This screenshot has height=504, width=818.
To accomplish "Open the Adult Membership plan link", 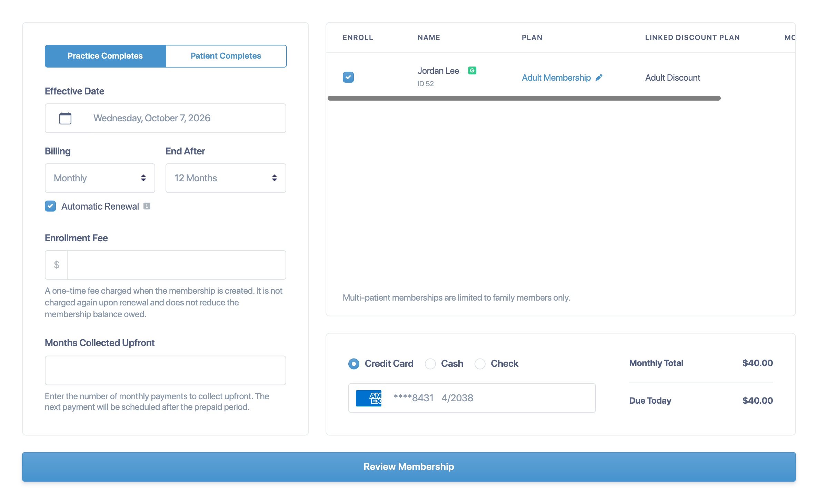I will [x=556, y=78].
